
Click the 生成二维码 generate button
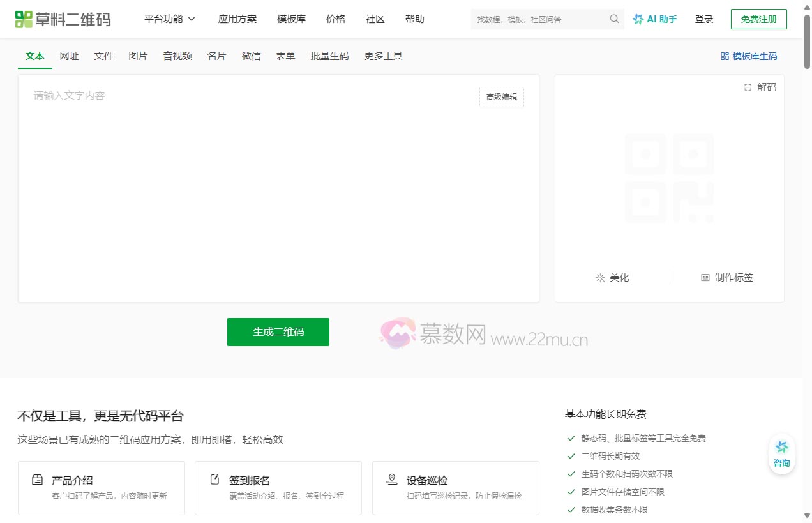tap(278, 332)
